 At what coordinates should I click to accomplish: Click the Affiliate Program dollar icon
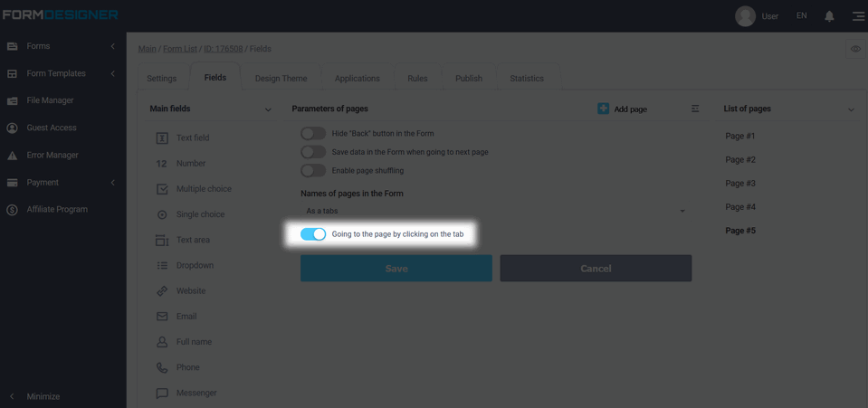point(12,210)
